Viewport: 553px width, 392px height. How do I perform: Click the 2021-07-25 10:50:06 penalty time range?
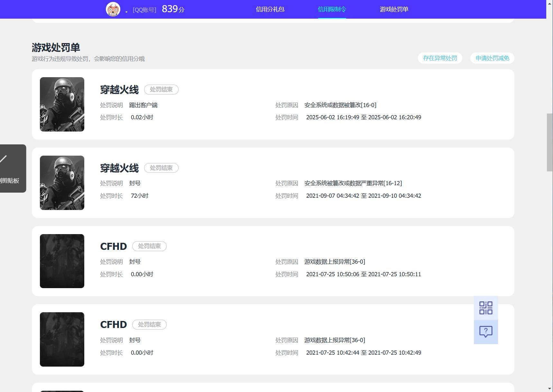click(364, 274)
